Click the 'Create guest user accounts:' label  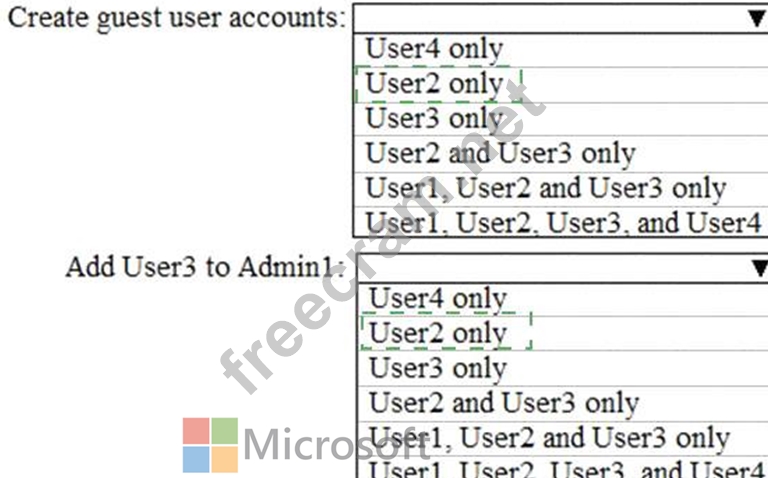[177, 19]
